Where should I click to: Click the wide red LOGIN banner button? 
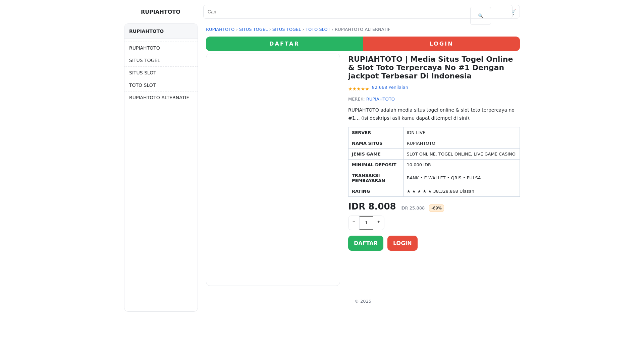pyautogui.click(x=441, y=44)
